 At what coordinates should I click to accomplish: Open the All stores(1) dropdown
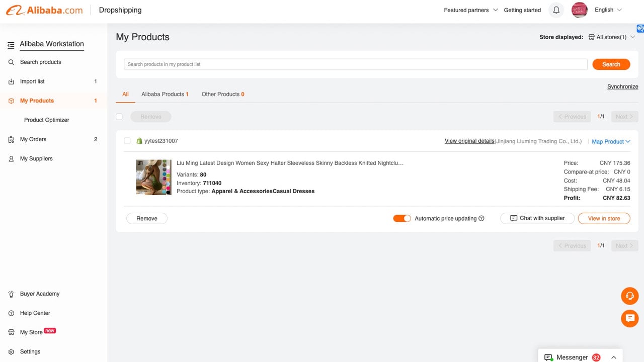[x=612, y=37]
